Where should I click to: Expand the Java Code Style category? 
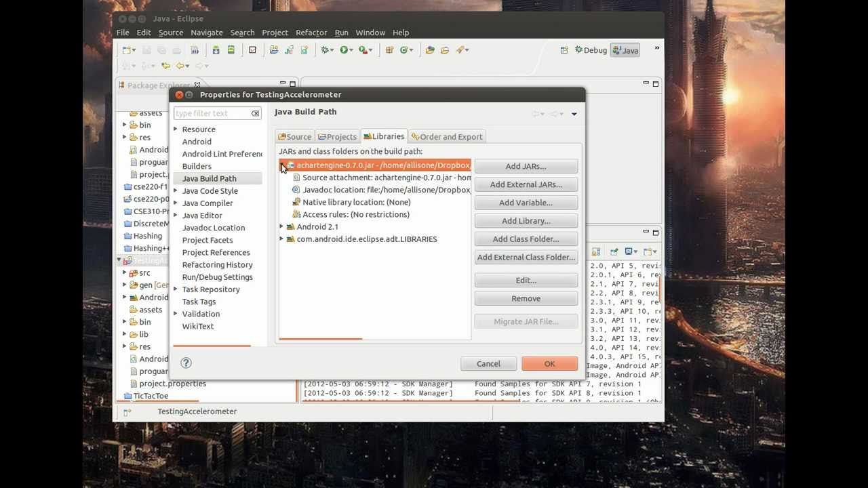[x=176, y=191]
